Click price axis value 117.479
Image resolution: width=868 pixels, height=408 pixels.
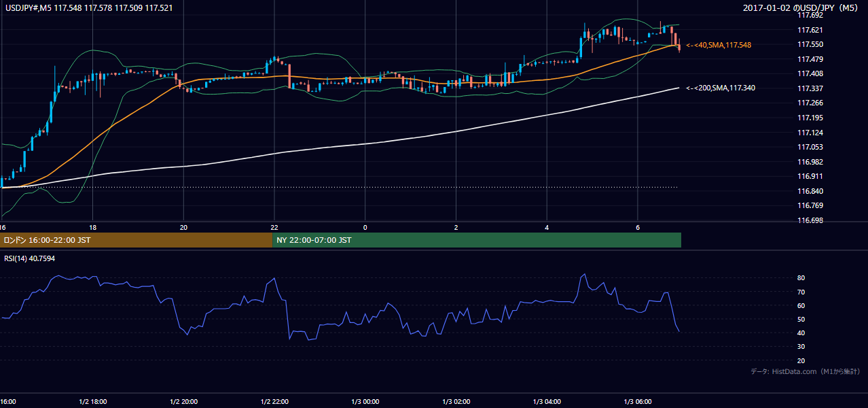(x=810, y=59)
